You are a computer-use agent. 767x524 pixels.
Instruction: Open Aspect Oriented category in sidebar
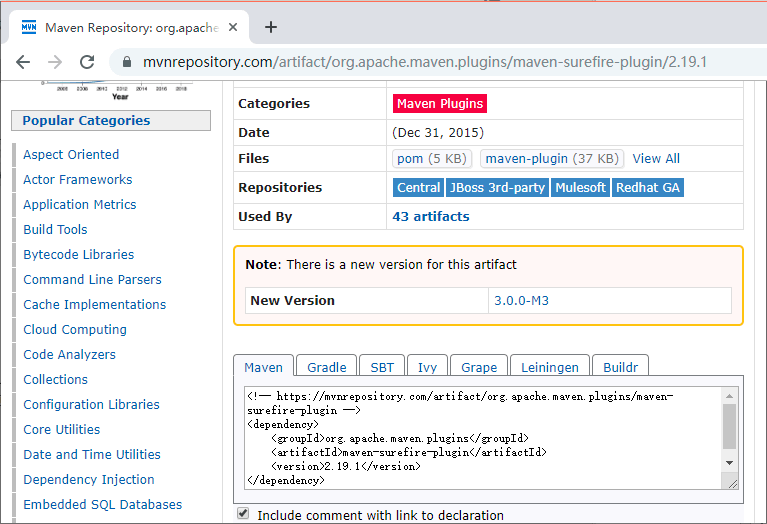pyautogui.click(x=71, y=154)
